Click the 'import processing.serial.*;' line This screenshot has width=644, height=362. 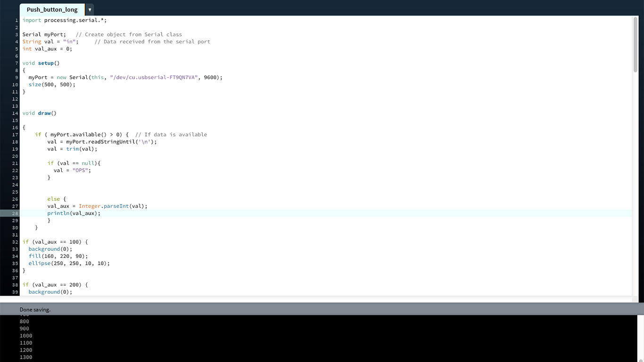point(65,20)
